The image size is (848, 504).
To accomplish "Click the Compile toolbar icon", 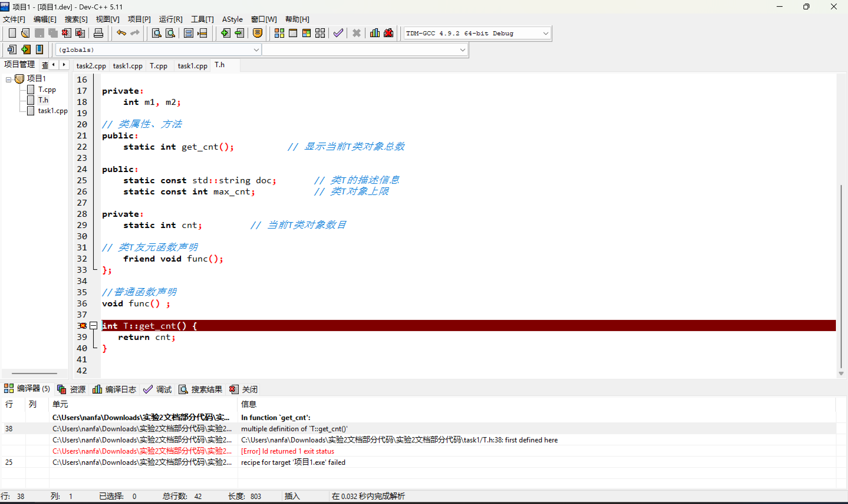I will 279,33.
